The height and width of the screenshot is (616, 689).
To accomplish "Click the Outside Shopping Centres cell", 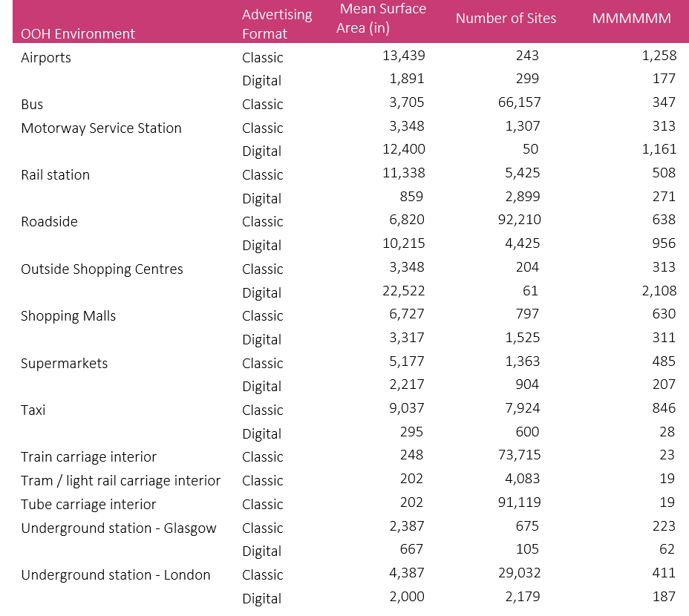I will [x=102, y=269].
